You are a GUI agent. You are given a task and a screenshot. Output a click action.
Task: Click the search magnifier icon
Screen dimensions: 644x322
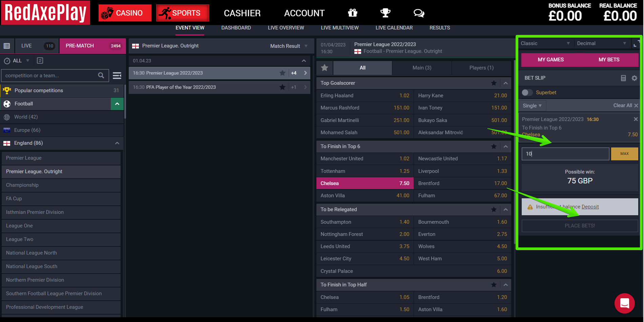[x=101, y=75]
